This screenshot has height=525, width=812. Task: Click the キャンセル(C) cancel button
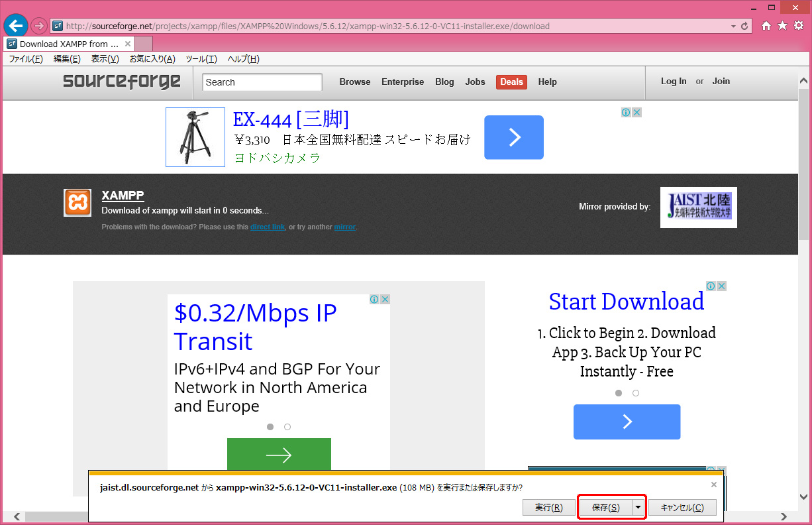(x=682, y=507)
